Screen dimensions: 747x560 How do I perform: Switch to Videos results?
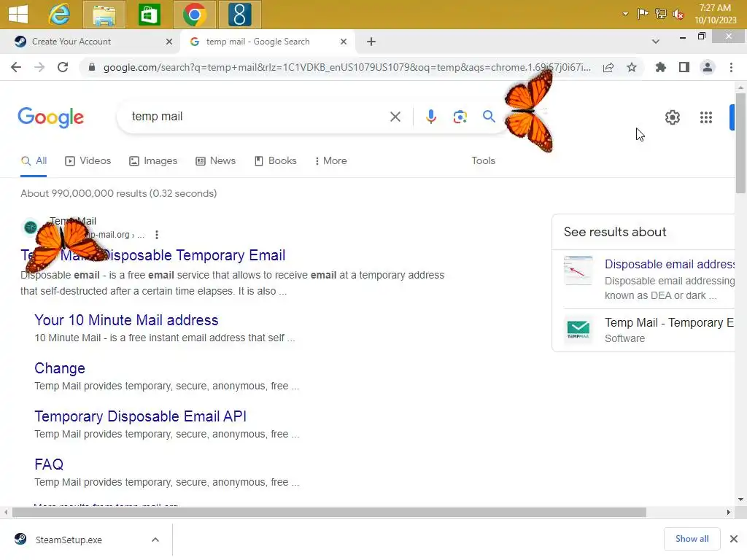click(x=88, y=161)
